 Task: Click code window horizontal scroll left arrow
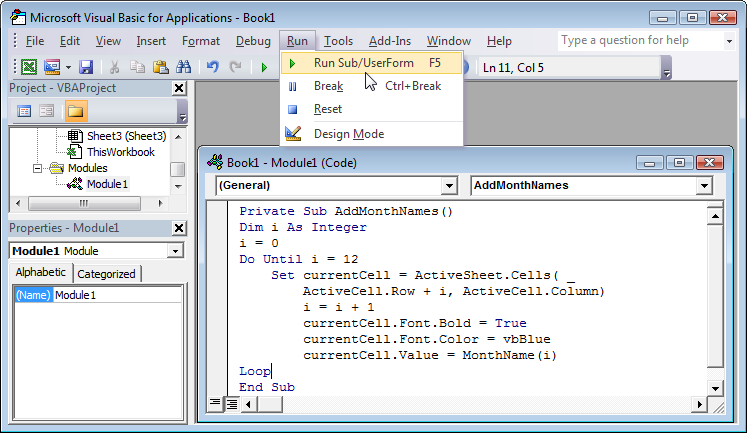[248, 404]
